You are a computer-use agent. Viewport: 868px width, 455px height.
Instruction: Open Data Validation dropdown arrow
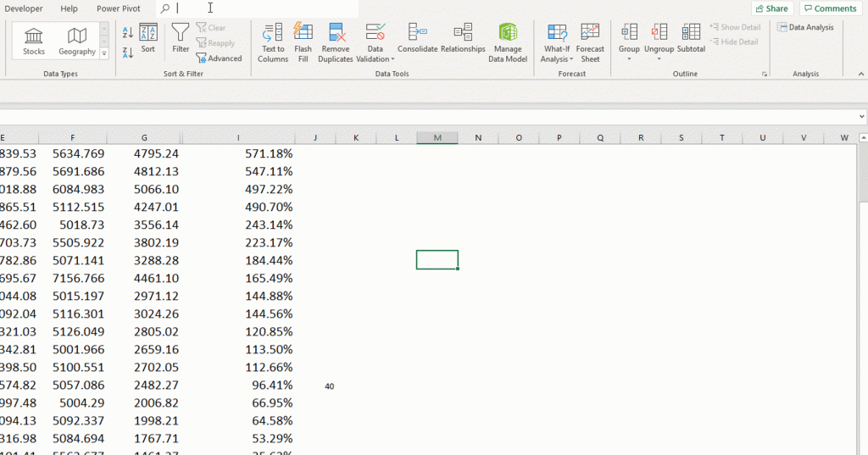coord(392,59)
